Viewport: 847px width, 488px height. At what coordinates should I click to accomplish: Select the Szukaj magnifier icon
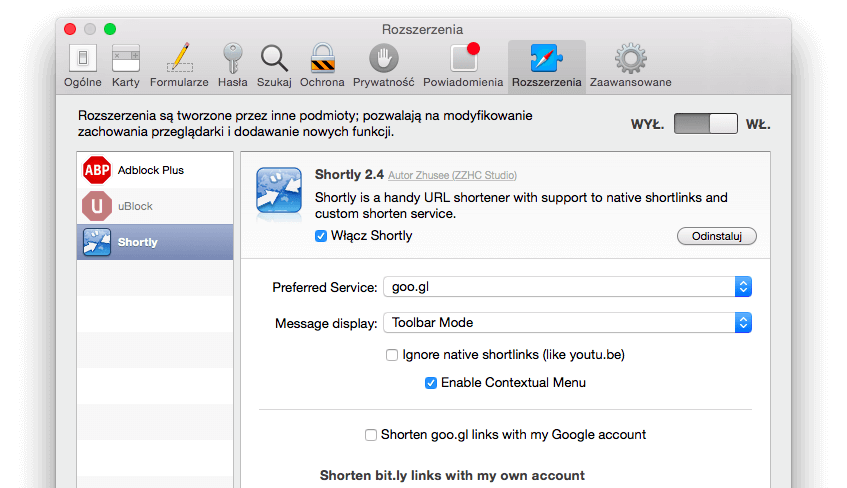coord(274,58)
